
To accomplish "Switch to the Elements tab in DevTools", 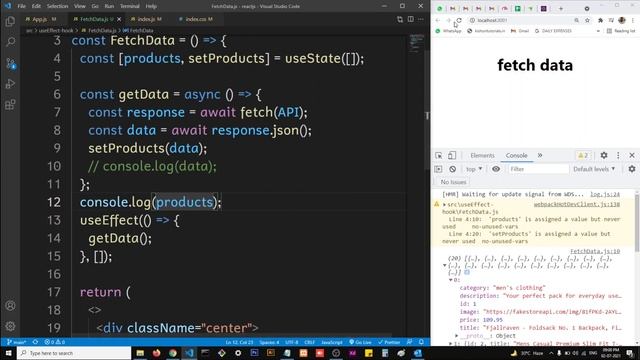I will tap(482, 156).
